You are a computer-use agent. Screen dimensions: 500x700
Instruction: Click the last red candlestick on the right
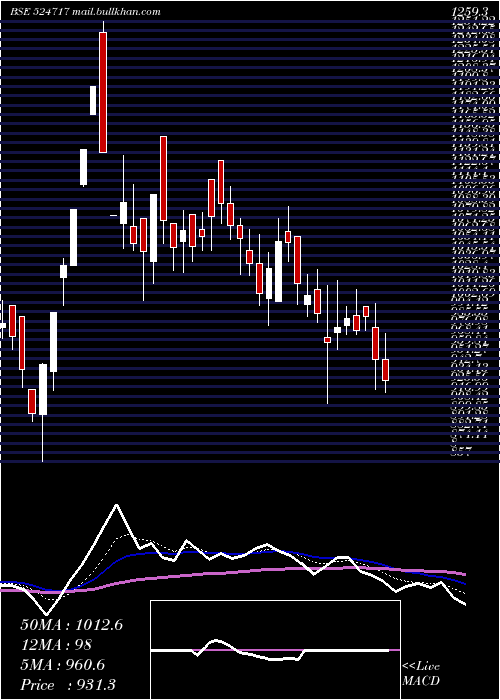[x=386, y=370]
